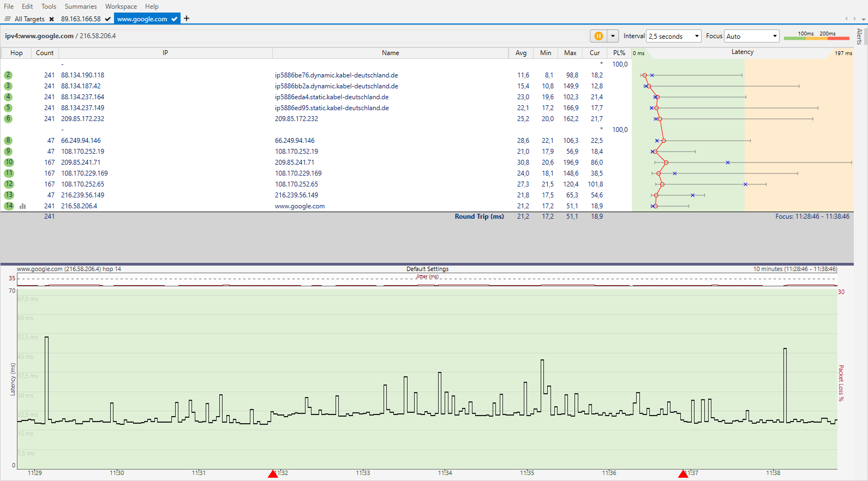The width and height of the screenshot is (868, 481).
Task: Click the Max column header
Action: tap(570, 53)
